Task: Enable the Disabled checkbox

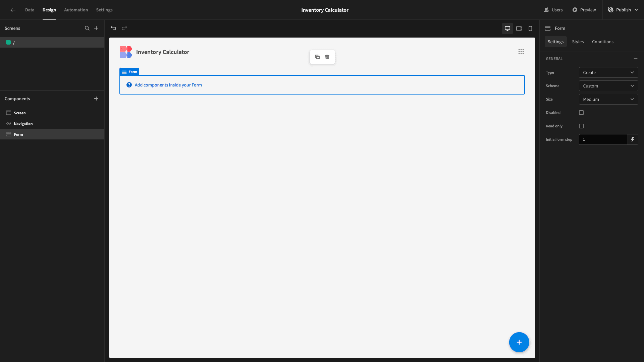Action: pos(581,113)
